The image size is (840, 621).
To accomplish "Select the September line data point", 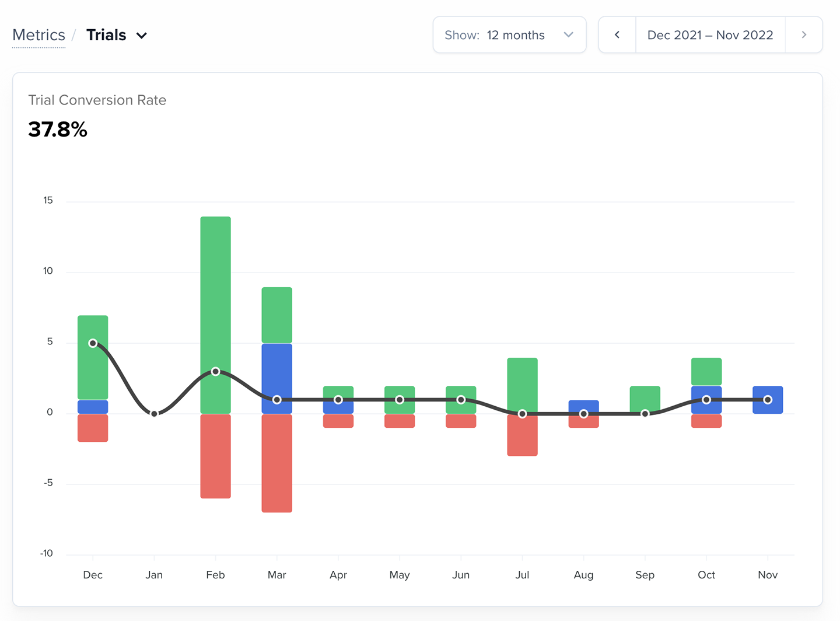I will 645,414.
